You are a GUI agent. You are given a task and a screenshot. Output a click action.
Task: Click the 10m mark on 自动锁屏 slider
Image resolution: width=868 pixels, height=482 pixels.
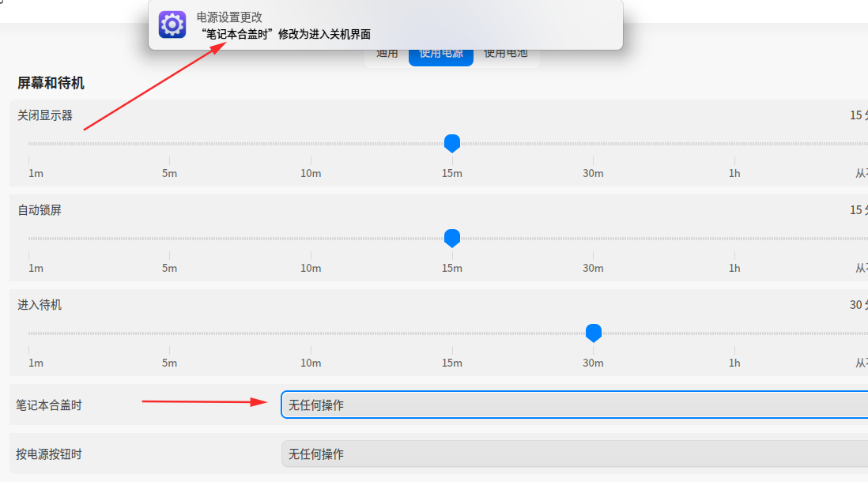pyautogui.click(x=311, y=269)
